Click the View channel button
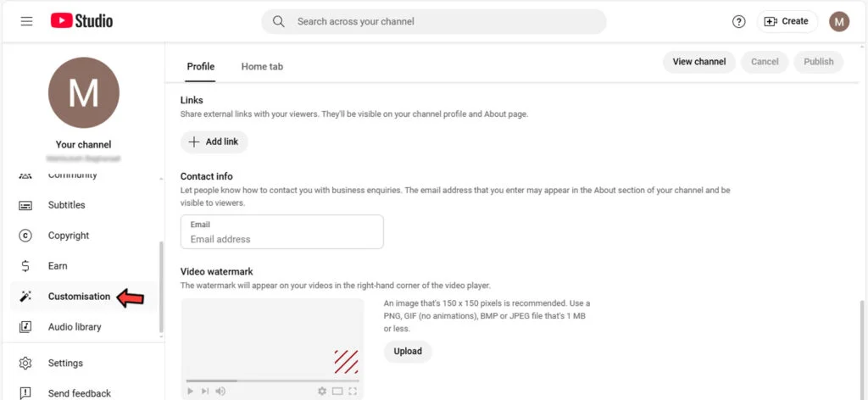 pyautogui.click(x=698, y=62)
